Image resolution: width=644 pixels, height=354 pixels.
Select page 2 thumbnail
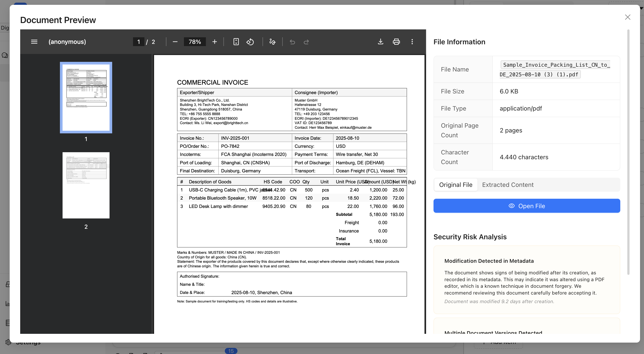click(86, 185)
